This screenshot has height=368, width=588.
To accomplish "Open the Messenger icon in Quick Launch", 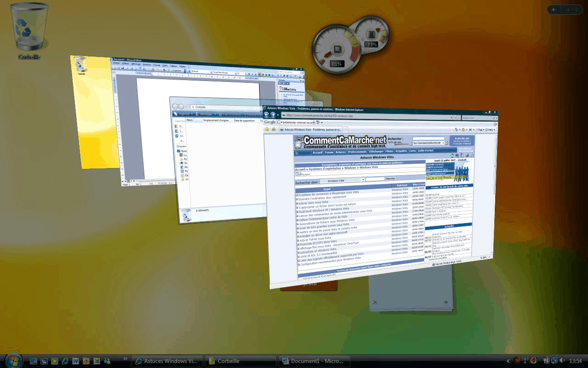I will pos(107,361).
